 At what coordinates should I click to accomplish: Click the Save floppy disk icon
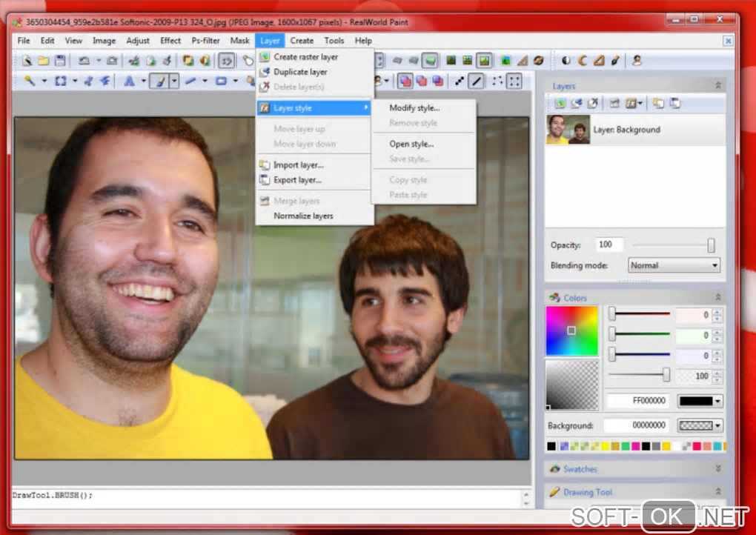coord(60,61)
